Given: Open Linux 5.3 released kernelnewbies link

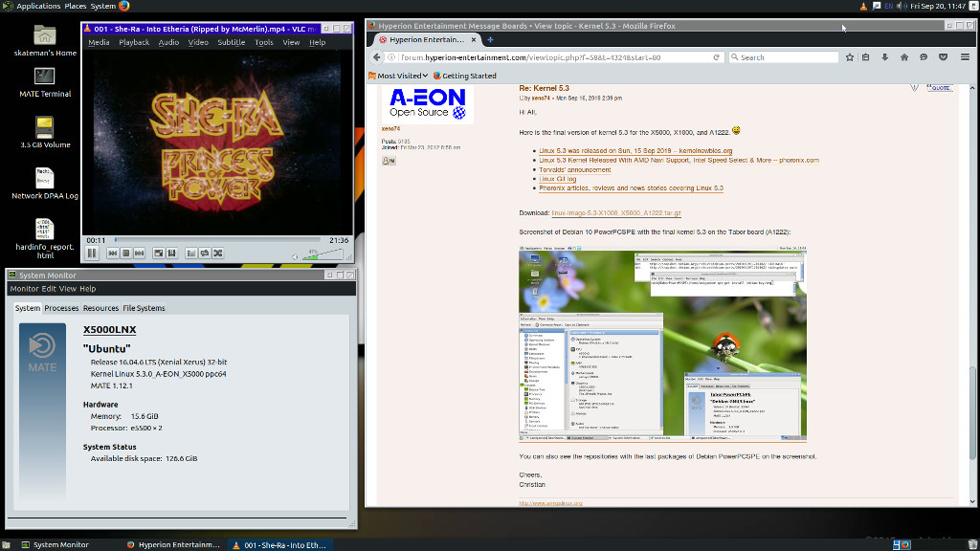Looking at the screenshot, I should (x=635, y=150).
